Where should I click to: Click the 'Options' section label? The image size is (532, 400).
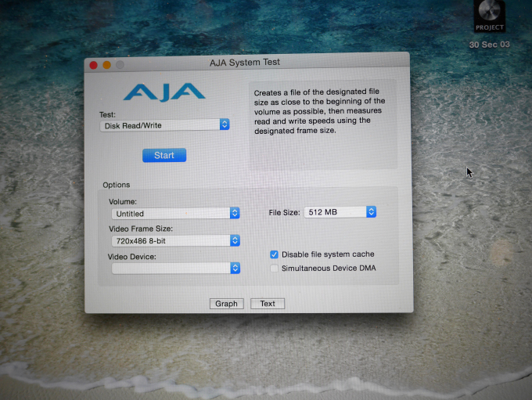tap(117, 185)
